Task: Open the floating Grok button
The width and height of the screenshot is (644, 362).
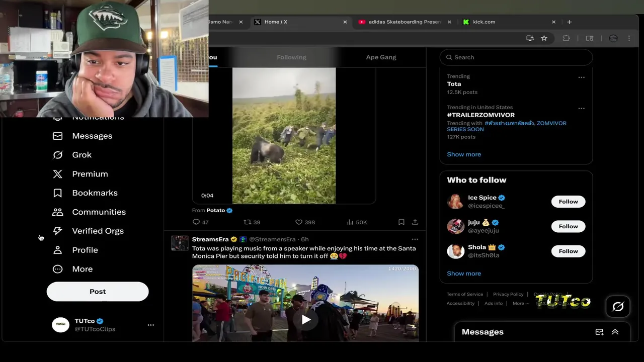Action: click(618, 307)
